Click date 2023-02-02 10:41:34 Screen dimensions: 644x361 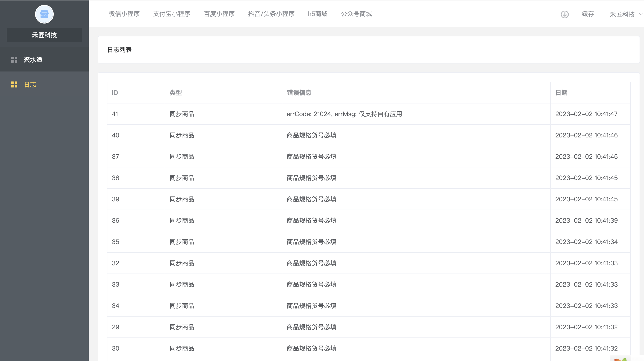586,242
